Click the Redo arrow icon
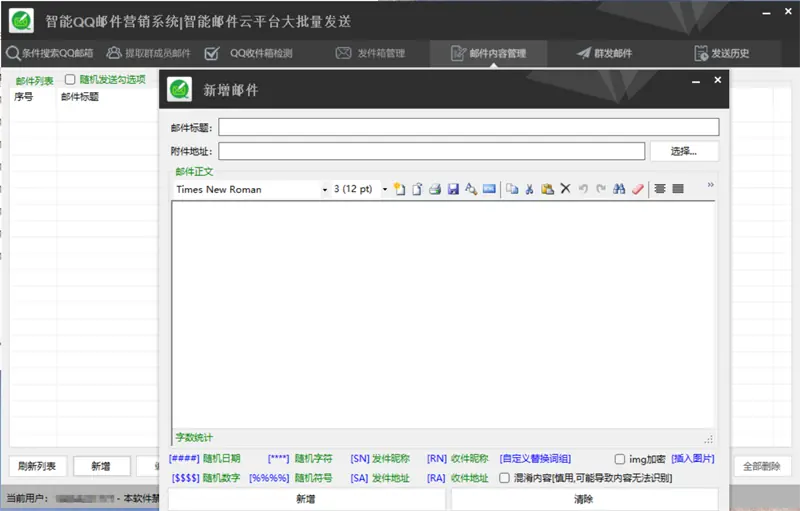Screen dimensions: 800x511 [x=601, y=189]
